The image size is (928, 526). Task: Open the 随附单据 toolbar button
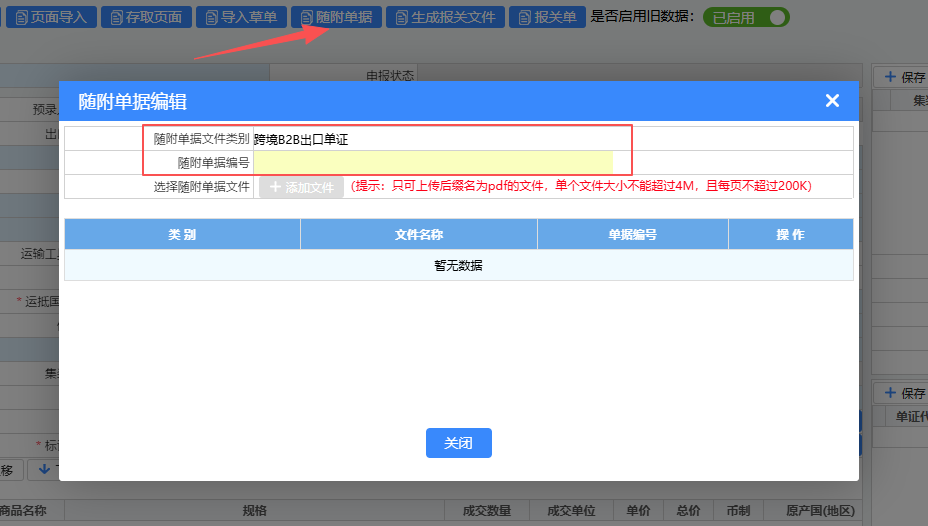coord(336,17)
